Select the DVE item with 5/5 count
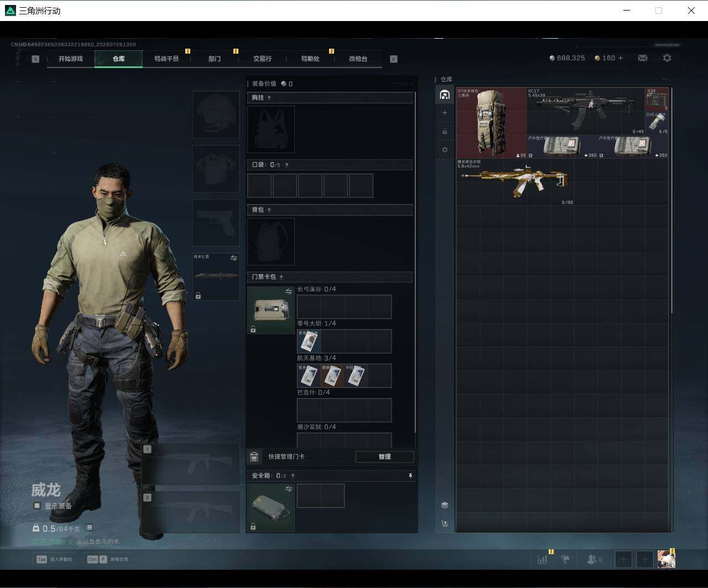 point(657,123)
